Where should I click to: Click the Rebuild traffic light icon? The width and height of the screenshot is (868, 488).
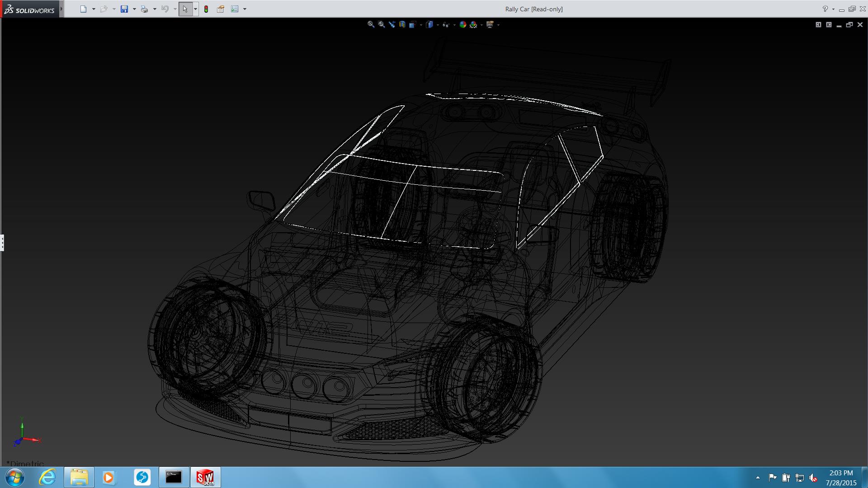click(206, 9)
